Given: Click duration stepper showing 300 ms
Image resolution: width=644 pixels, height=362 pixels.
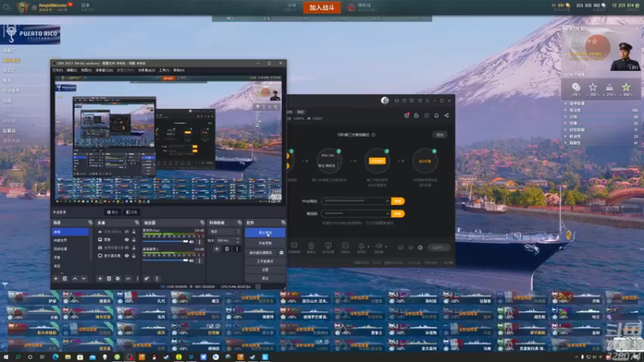Looking at the screenshot, I should pos(237,241).
